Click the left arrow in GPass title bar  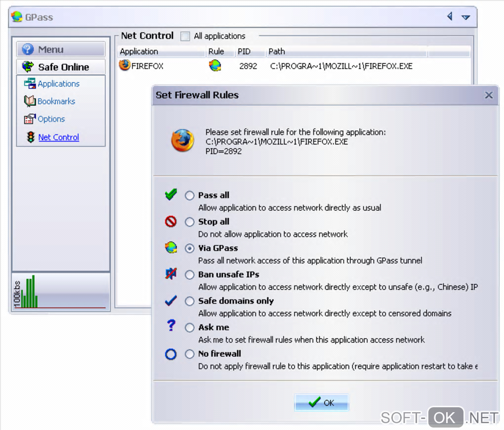coord(450,16)
